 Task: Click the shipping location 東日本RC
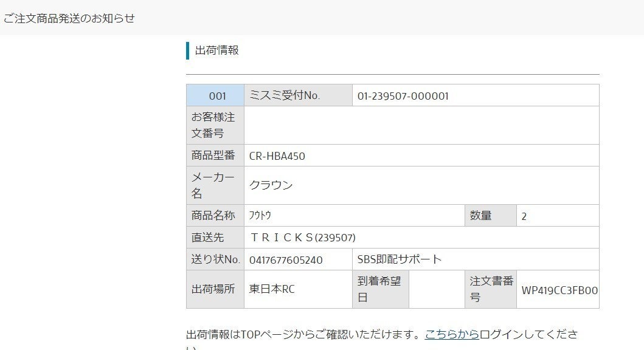click(272, 289)
